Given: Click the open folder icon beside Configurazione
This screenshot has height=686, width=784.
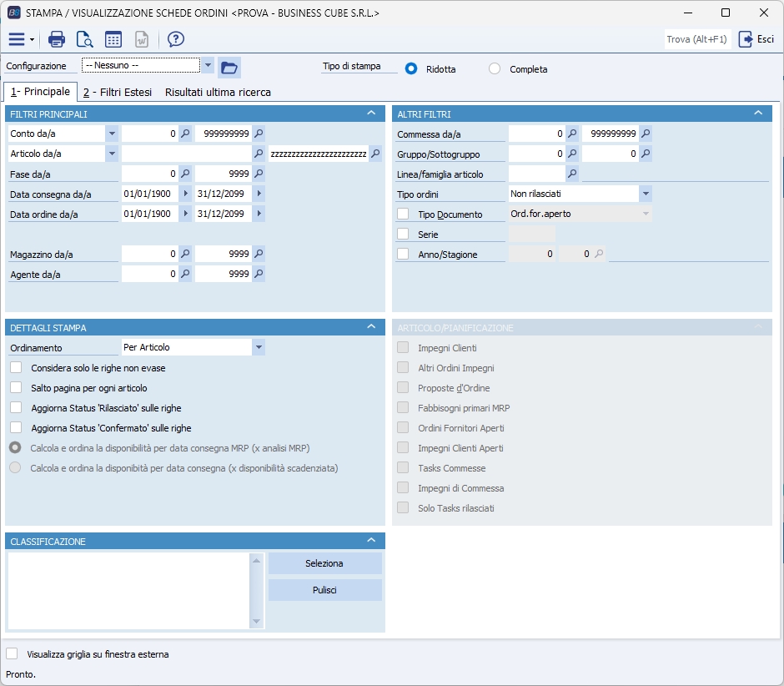Looking at the screenshot, I should (x=229, y=67).
